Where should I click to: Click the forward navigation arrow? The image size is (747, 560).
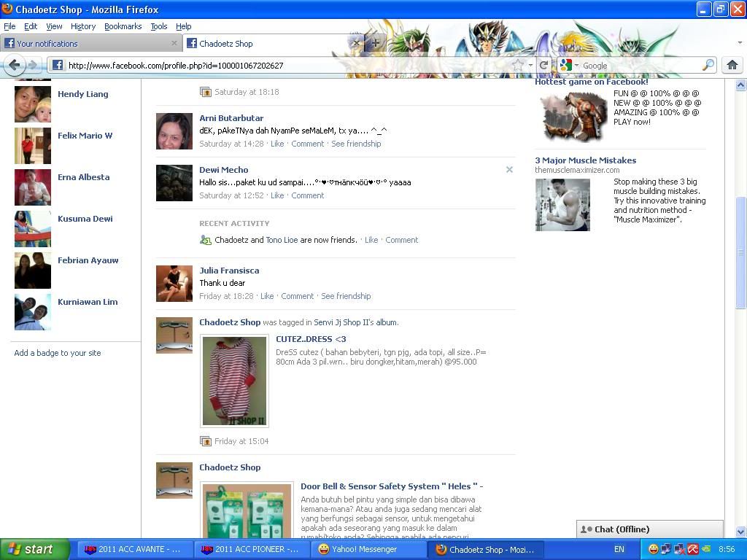click(33, 65)
